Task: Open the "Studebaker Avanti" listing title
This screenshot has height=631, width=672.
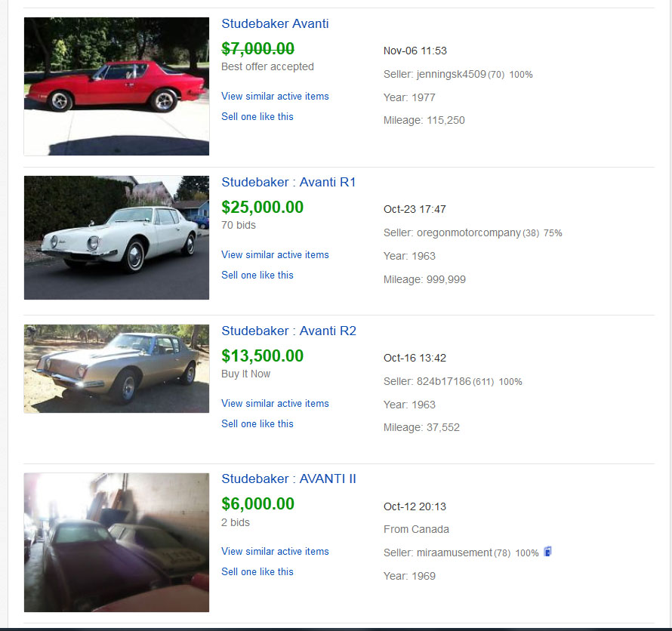Action: coord(275,23)
